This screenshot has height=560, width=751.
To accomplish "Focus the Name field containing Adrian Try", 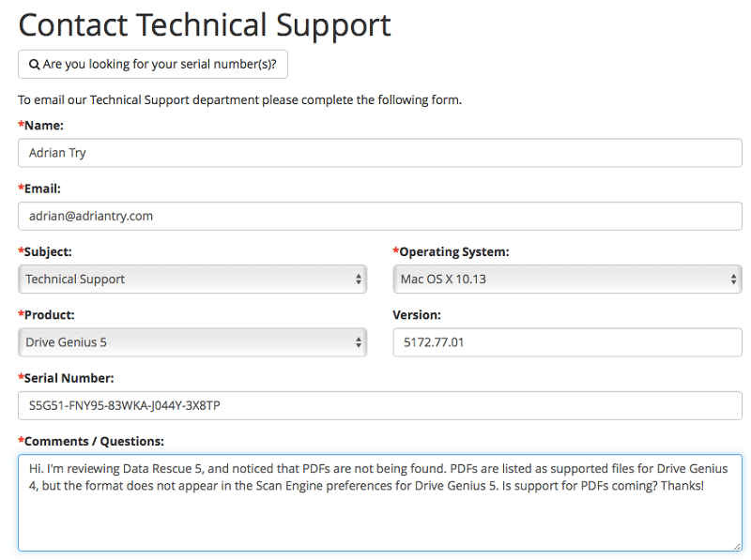I will tap(380, 153).
